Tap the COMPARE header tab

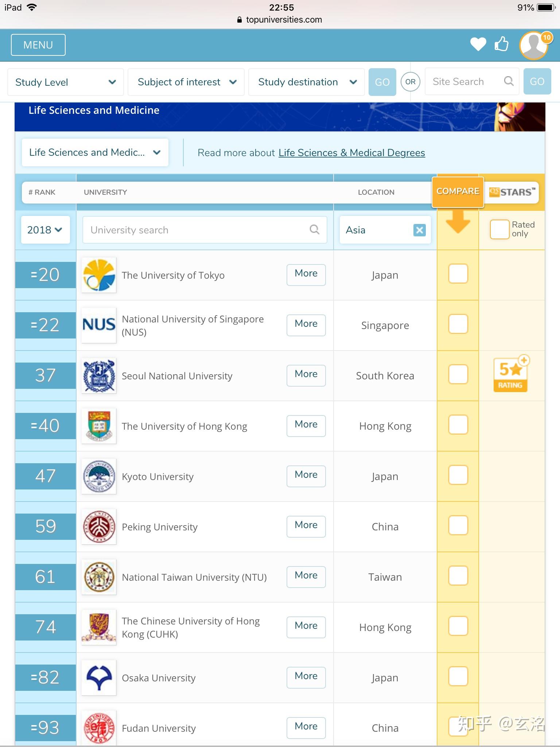click(458, 192)
